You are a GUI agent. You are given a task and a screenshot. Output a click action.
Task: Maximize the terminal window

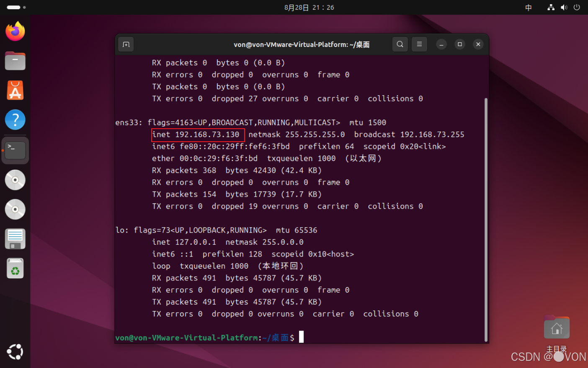coord(460,44)
